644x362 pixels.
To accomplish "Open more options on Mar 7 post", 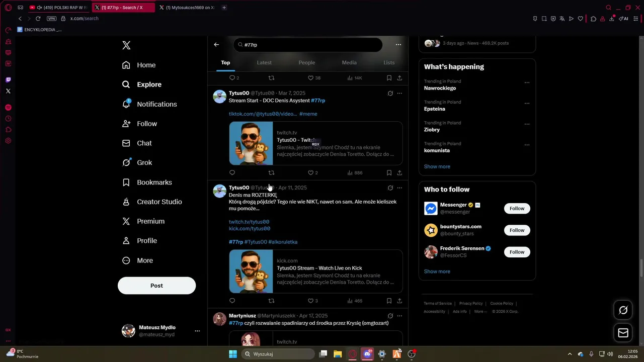I will [399, 93].
